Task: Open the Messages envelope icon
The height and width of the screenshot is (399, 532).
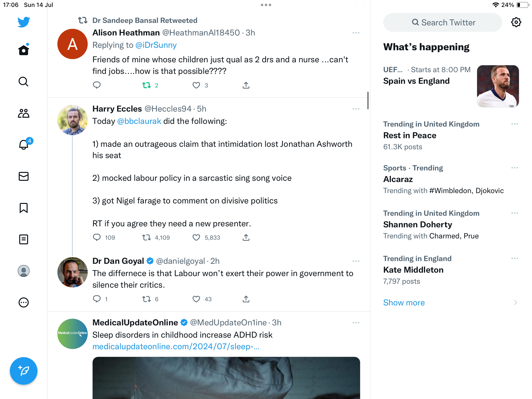Action: click(24, 176)
